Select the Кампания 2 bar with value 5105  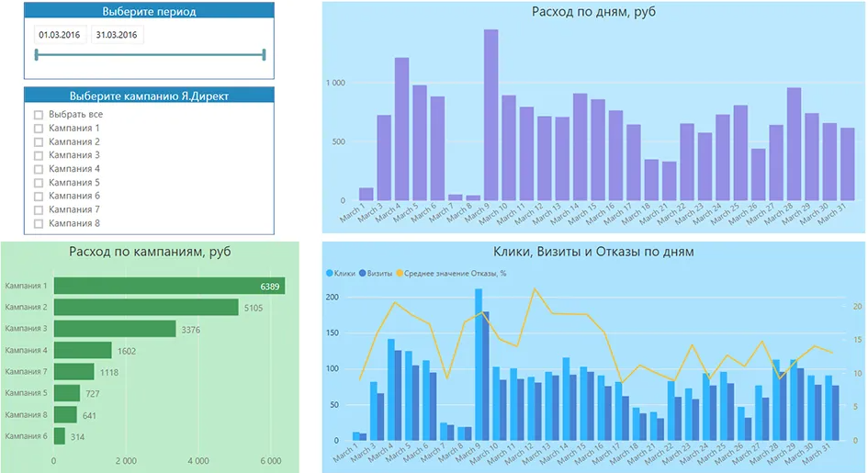point(147,308)
